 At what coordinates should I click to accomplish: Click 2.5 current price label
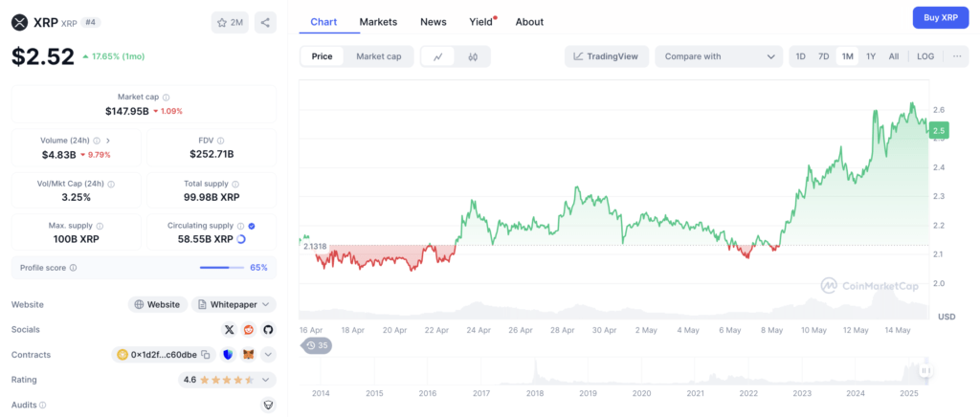[939, 130]
